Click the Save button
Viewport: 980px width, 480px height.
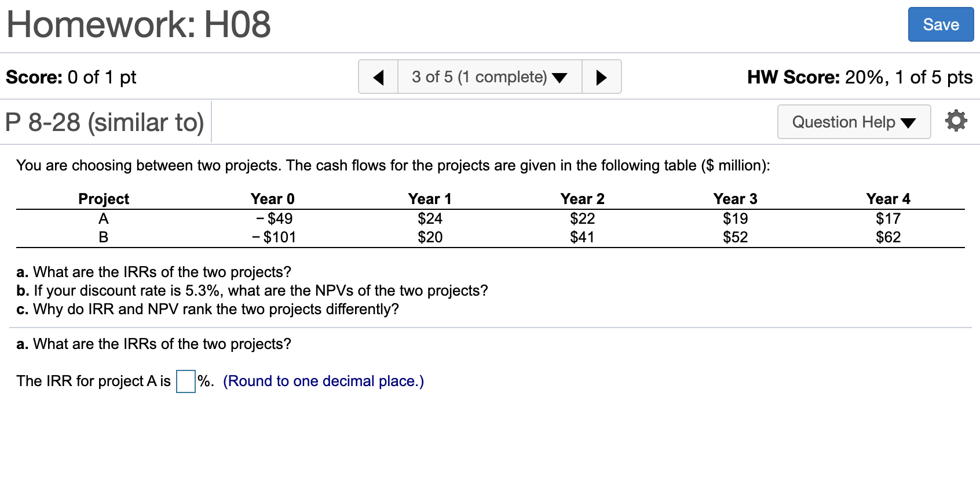(x=941, y=24)
